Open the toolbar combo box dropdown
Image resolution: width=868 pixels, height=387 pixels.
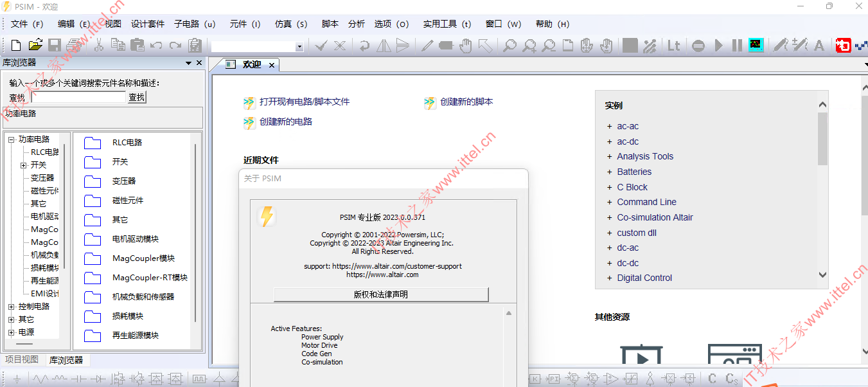tap(299, 47)
